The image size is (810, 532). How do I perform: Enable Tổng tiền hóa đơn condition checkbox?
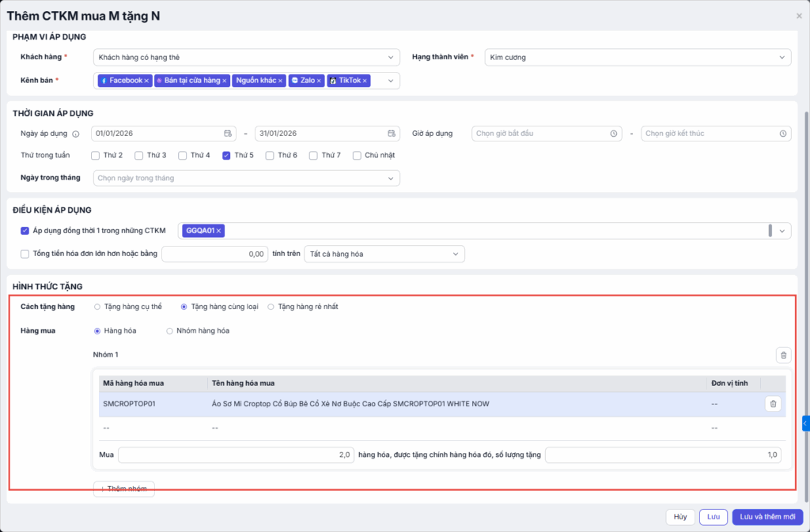point(25,254)
